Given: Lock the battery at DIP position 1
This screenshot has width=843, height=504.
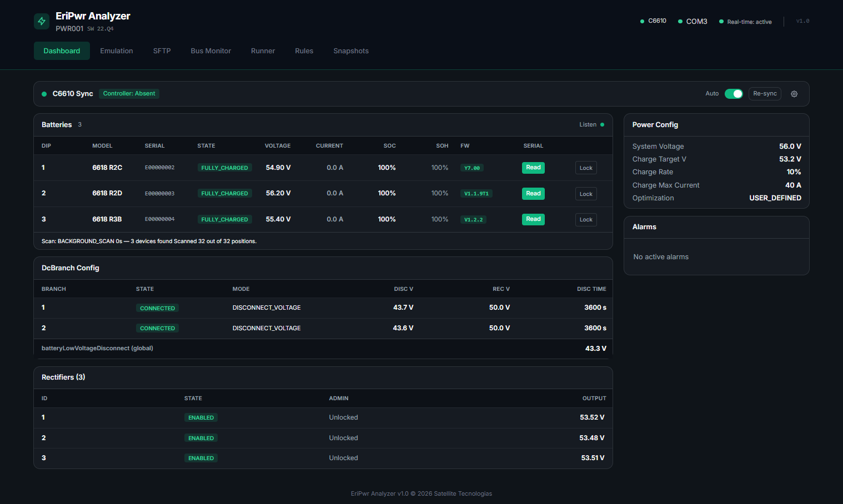Looking at the screenshot, I should 586,168.
